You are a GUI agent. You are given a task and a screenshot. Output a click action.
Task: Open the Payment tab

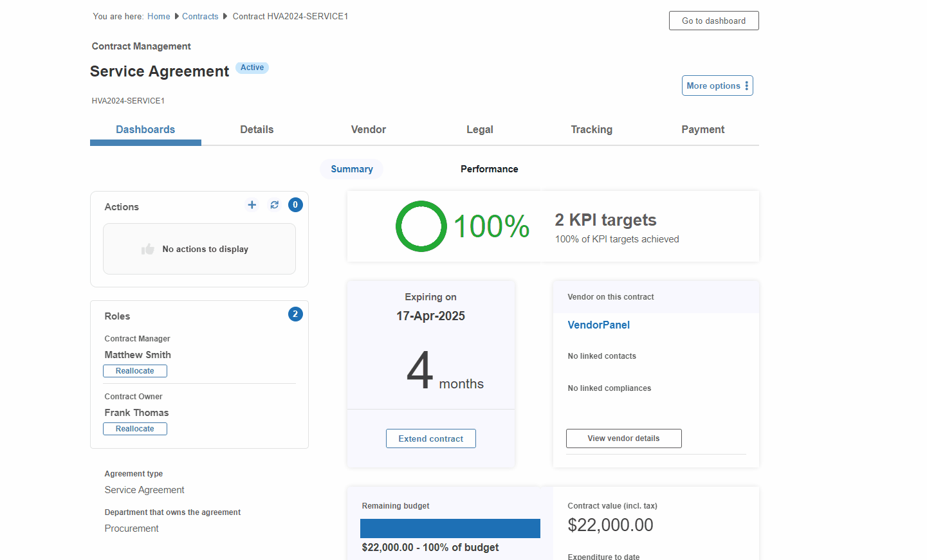(x=702, y=130)
